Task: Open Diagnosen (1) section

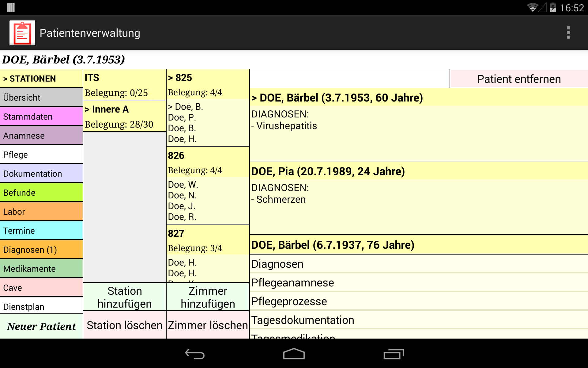Action: [x=41, y=249]
